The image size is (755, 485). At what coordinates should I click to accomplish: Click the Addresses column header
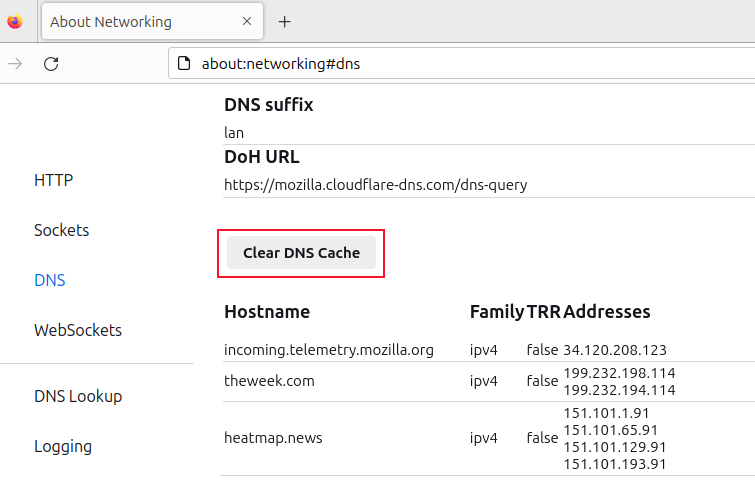click(x=607, y=312)
